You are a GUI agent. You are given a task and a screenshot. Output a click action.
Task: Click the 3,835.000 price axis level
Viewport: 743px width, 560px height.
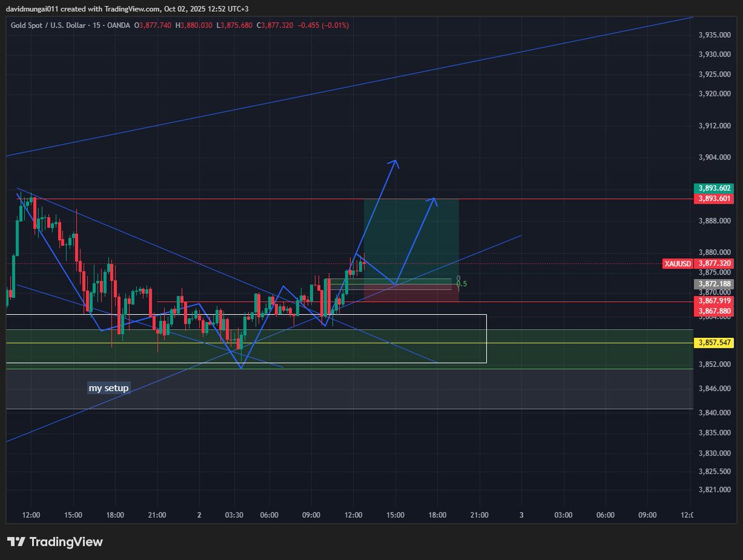[715, 433]
